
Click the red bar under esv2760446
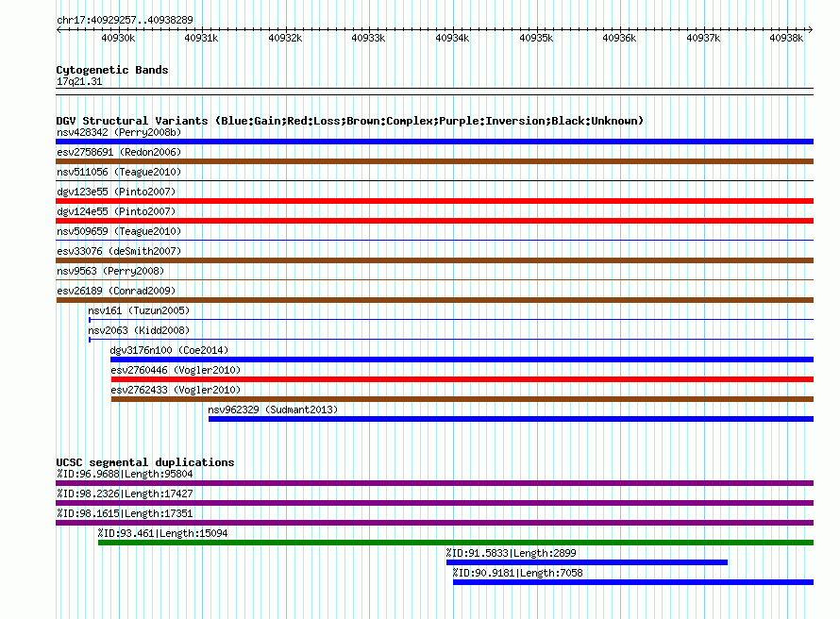click(x=462, y=379)
